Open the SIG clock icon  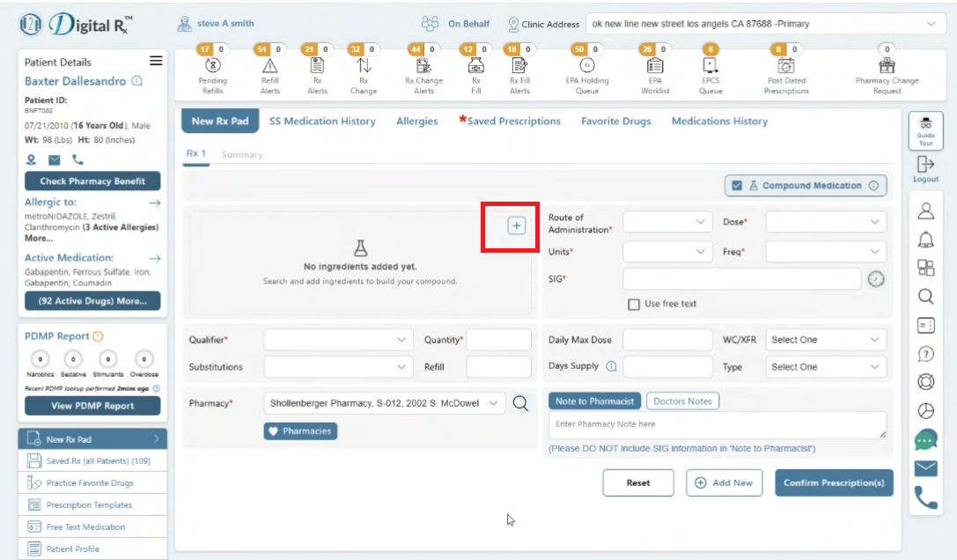coord(876,279)
